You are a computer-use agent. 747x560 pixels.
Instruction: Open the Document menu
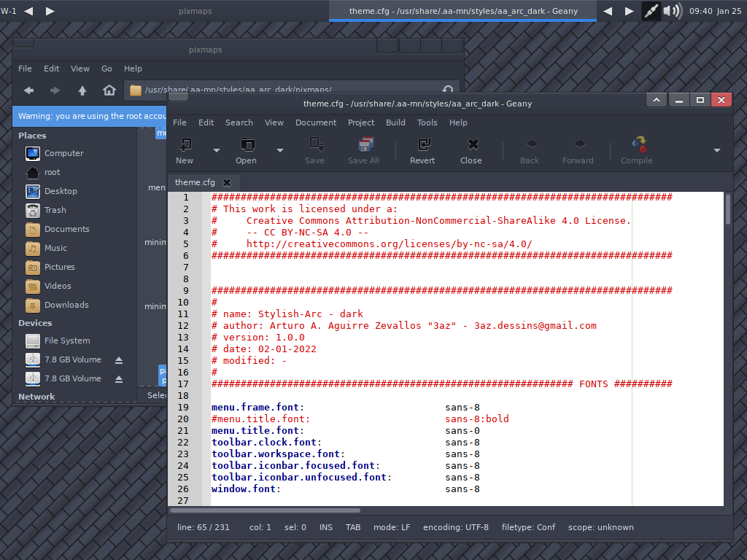click(316, 122)
